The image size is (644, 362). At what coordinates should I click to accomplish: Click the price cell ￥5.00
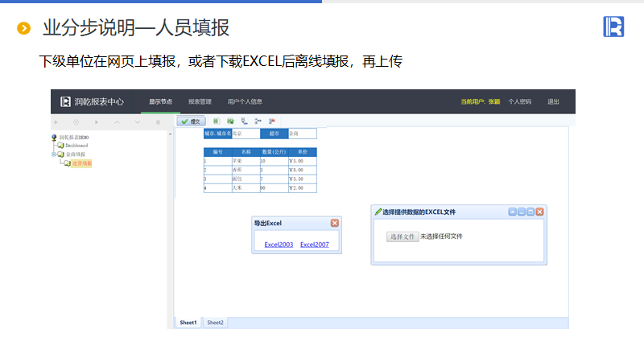[x=303, y=161]
